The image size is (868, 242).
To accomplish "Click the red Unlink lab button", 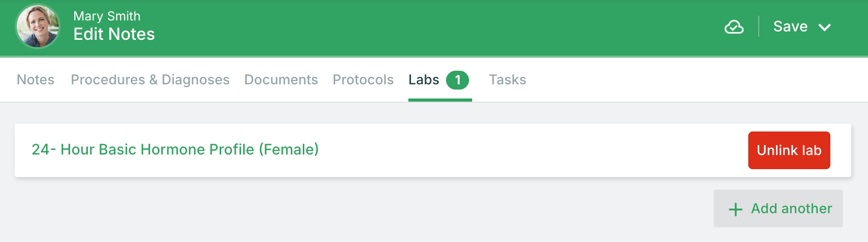I will click(x=789, y=150).
